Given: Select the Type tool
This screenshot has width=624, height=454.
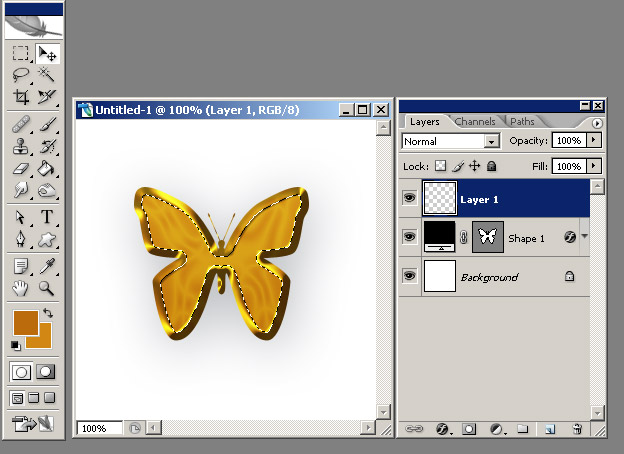Looking at the screenshot, I should click(47, 217).
